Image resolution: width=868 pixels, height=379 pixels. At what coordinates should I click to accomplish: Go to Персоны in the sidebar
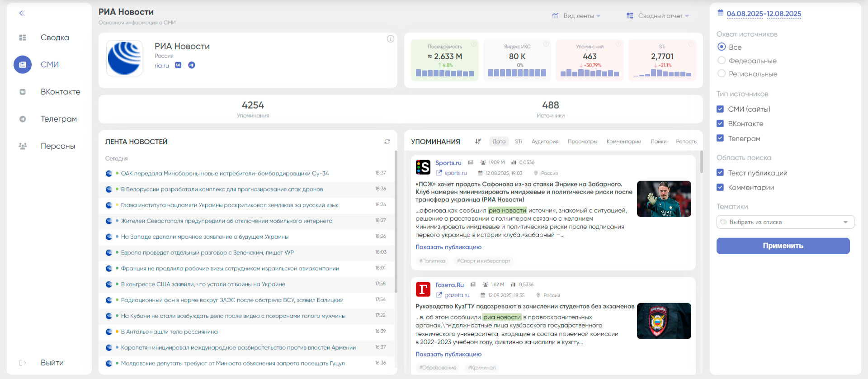57,146
